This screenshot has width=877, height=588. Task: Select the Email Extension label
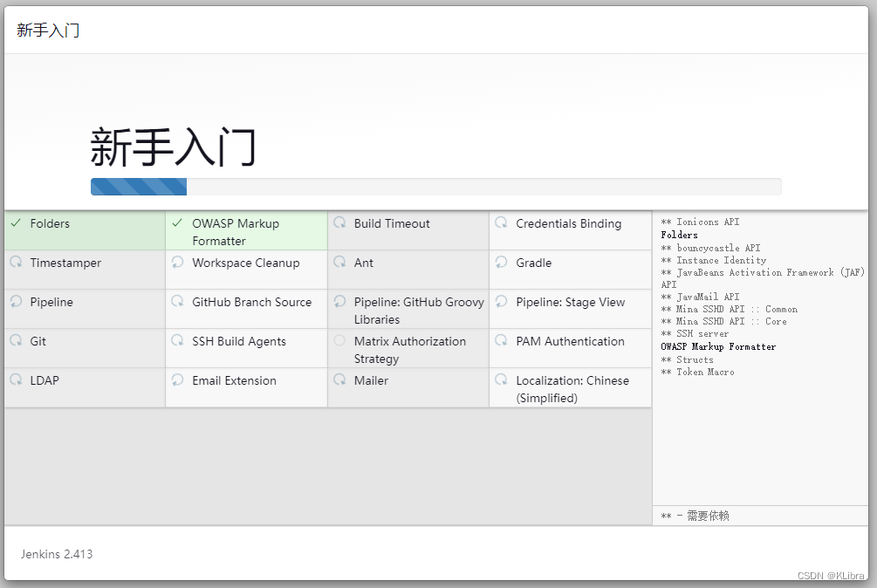[x=235, y=380]
